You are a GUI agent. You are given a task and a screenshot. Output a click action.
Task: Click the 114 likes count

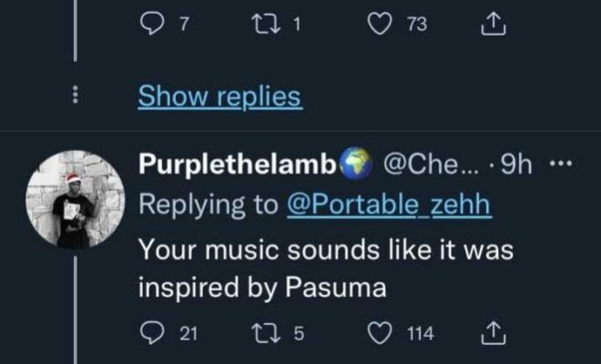[x=420, y=334]
